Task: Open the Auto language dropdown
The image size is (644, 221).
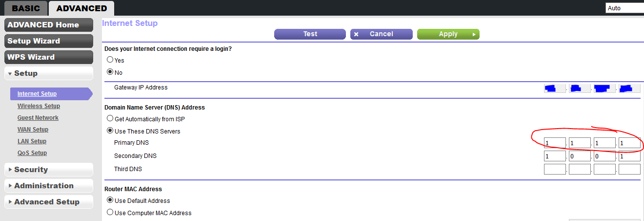Action: click(625, 8)
